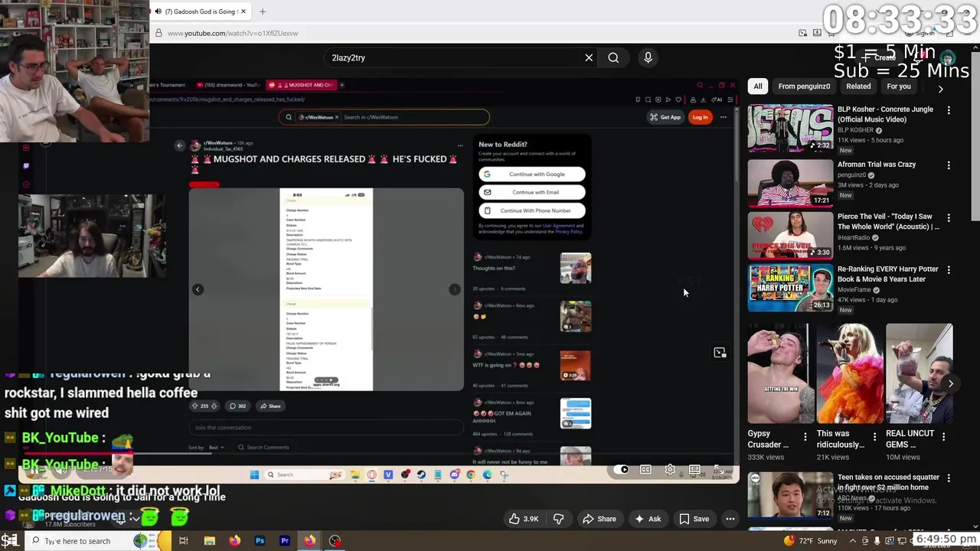Open the Ask AI button
This screenshot has height=551, width=980.
coord(647,519)
